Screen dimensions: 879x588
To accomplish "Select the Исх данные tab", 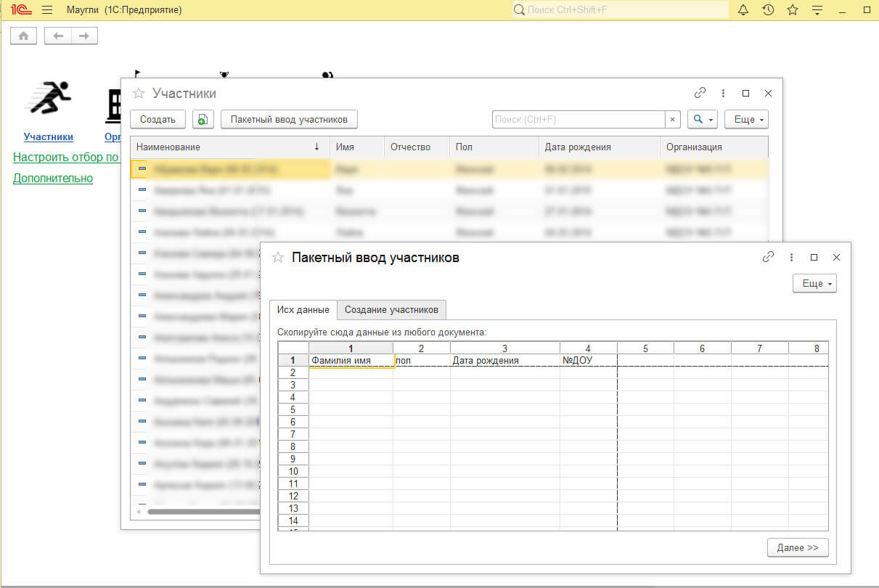I will click(303, 310).
